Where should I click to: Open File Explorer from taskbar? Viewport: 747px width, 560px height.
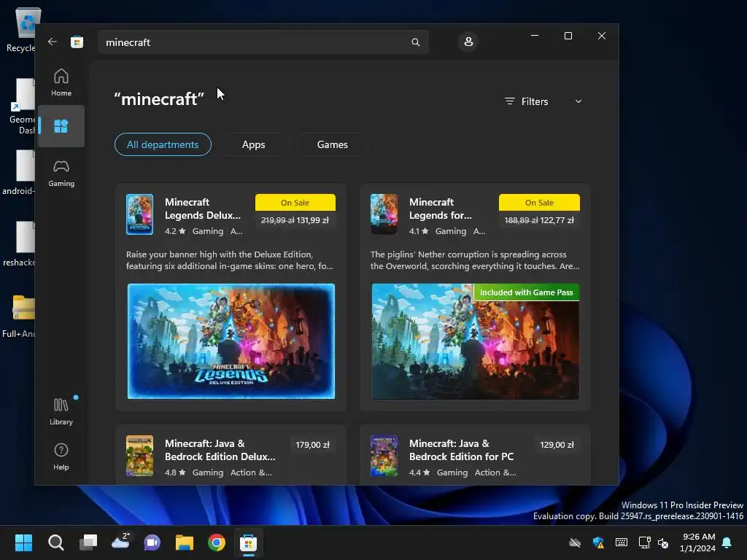tap(185, 542)
